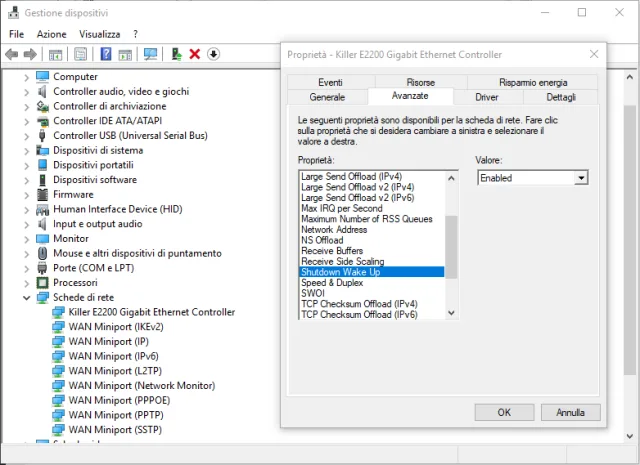Expand Controller di archiviazione node

[x=27, y=107]
